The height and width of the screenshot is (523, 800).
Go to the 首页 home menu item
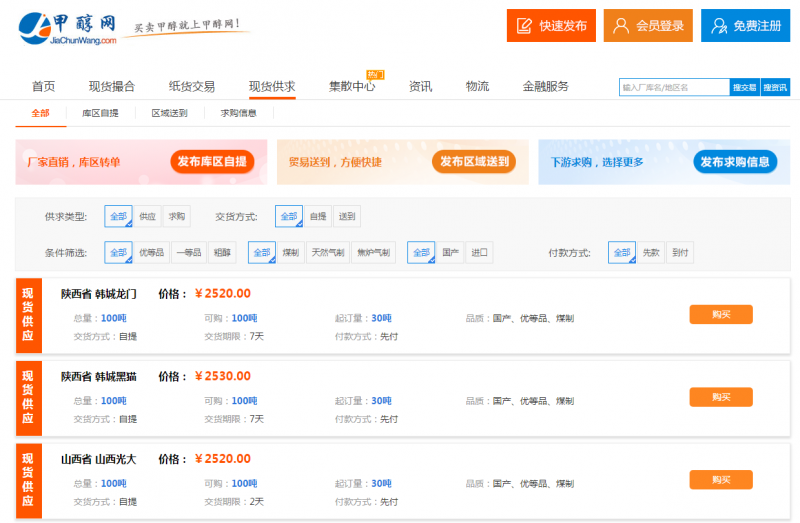(43, 86)
